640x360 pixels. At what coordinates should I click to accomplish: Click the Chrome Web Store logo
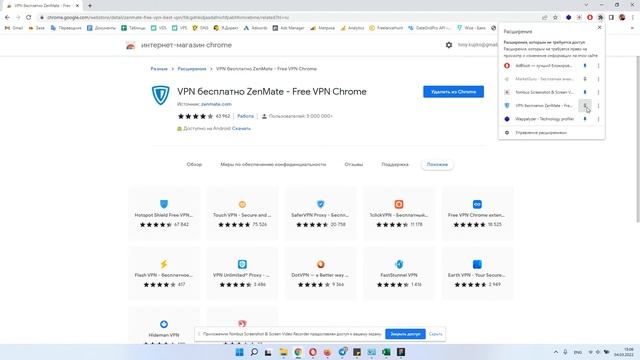click(131, 45)
